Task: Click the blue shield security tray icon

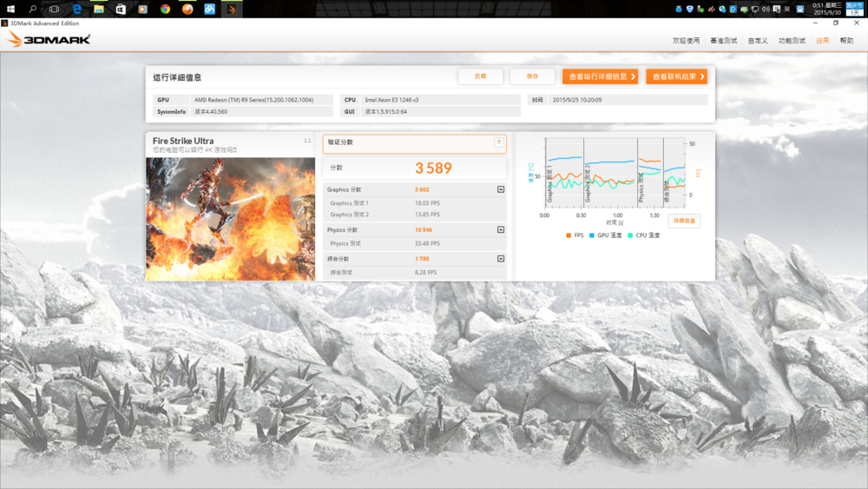Action: [690, 9]
